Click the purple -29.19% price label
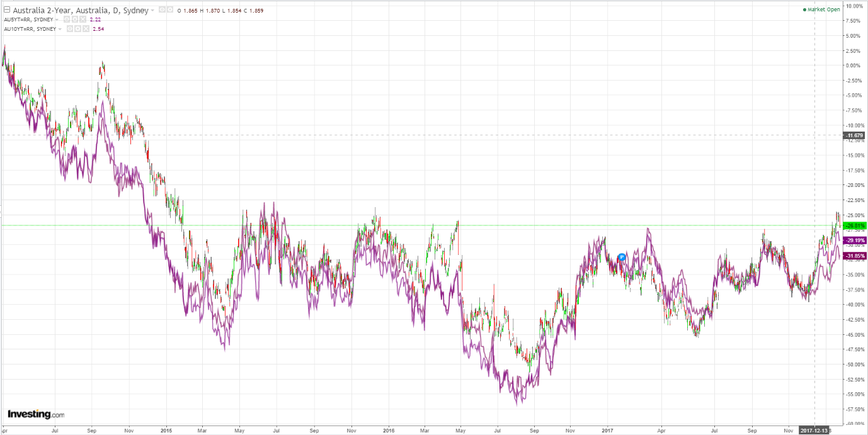The height and width of the screenshot is (435, 868). coord(855,240)
